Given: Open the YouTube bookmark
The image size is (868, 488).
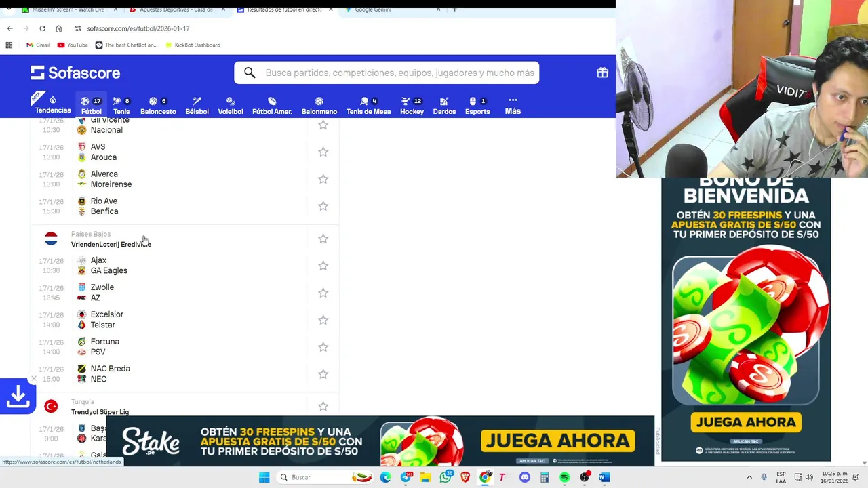Looking at the screenshot, I should pos(73,45).
